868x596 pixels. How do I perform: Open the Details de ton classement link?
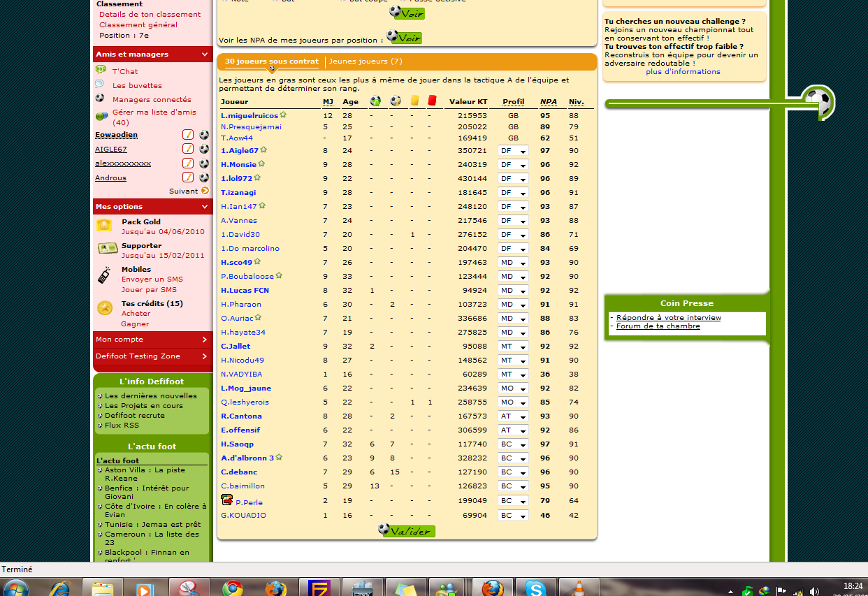tap(150, 14)
